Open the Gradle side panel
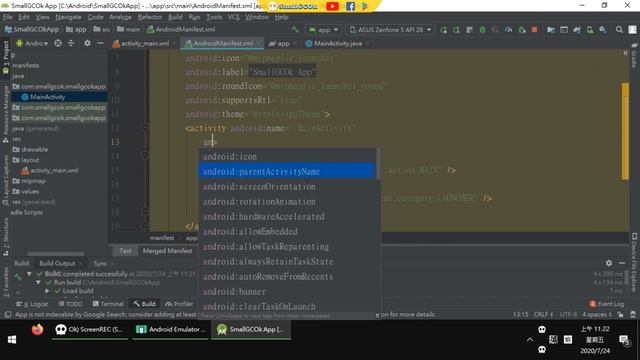The height and width of the screenshot is (360, 640). tap(634, 56)
